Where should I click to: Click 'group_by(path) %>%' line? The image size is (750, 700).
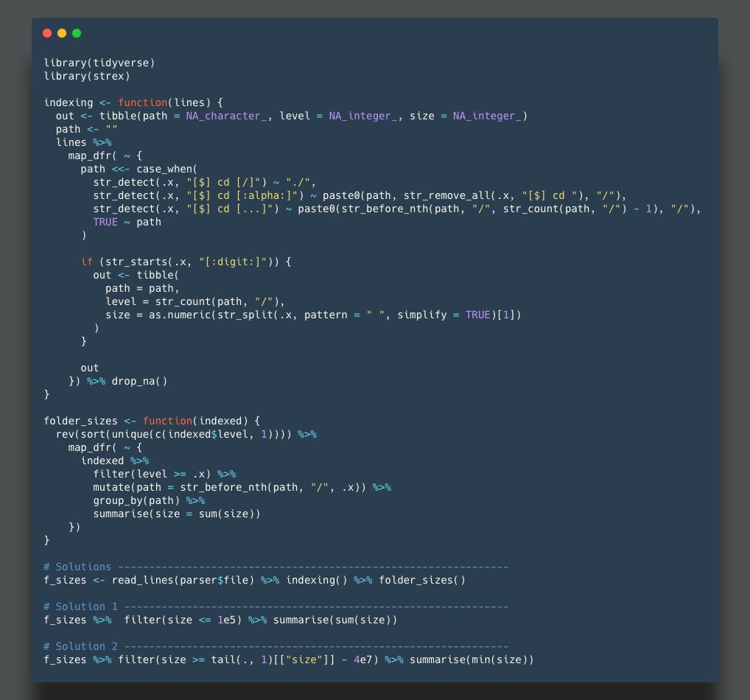tap(149, 500)
